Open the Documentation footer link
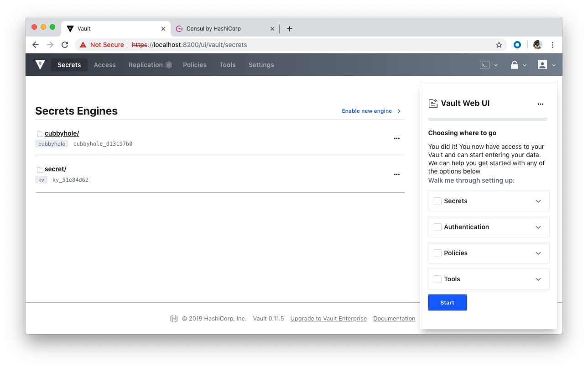Viewport: 588px width, 368px height. coord(394,319)
